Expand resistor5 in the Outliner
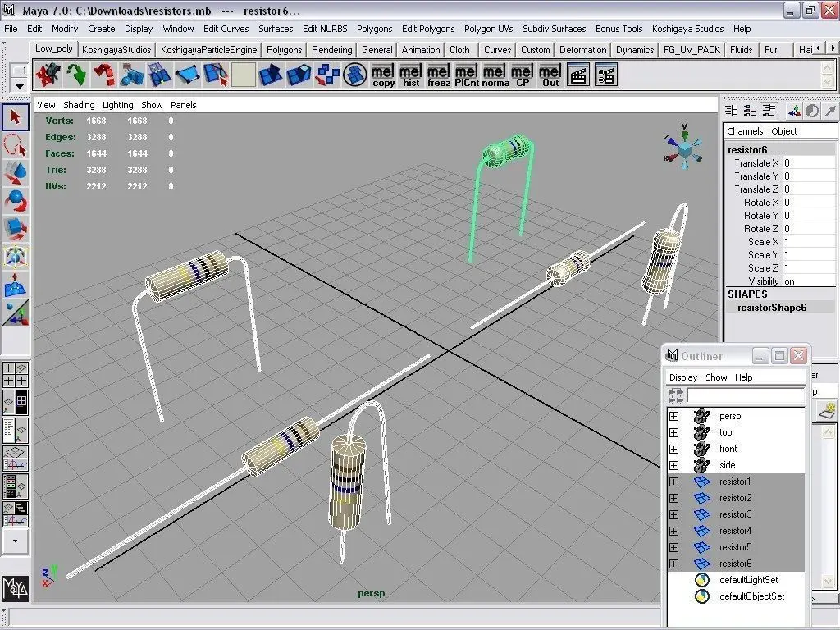This screenshot has width=840, height=630. [x=674, y=547]
